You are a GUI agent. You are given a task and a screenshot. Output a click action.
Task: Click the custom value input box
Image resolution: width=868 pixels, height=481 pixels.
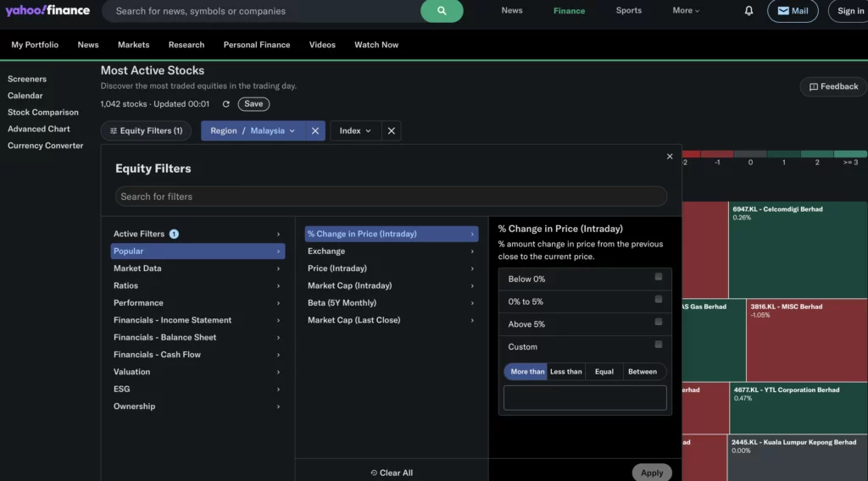tap(585, 397)
